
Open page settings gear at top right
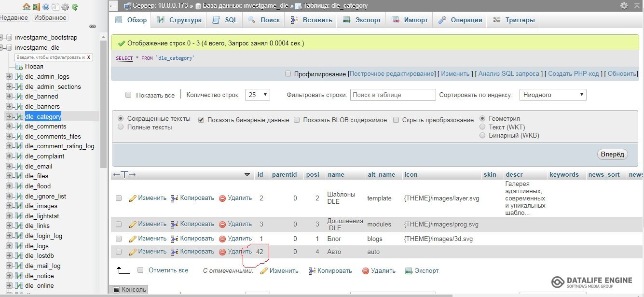click(x=624, y=6)
